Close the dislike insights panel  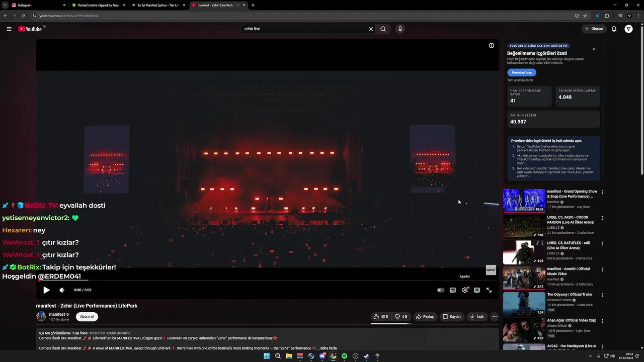point(594,49)
